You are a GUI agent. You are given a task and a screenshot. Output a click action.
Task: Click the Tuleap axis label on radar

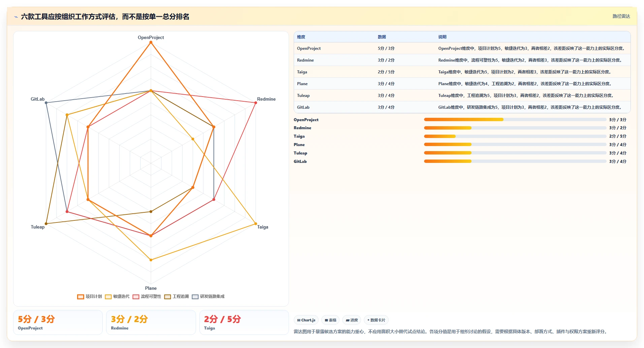pyautogui.click(x=38, y=227)
